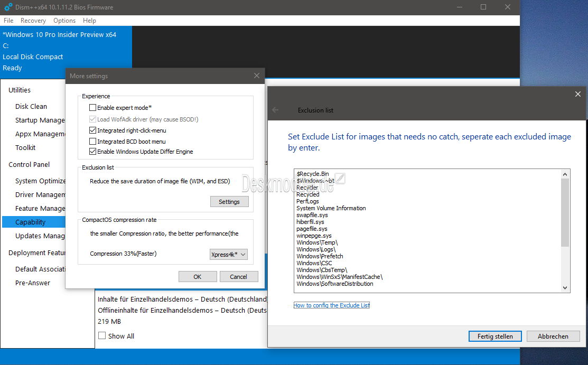Click the Windows\WinSxS\ManifestCache\ entry

pos(339,277)
